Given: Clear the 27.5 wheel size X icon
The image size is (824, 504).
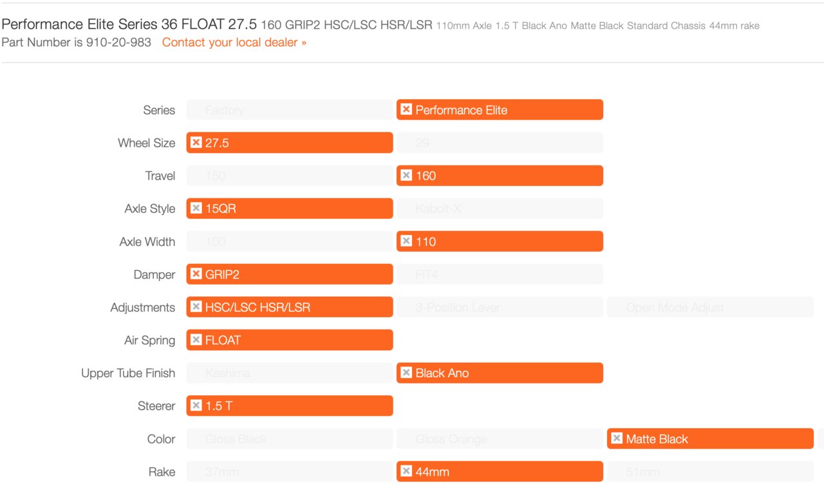Looking at the screenshot, I should tap(196, 142).
